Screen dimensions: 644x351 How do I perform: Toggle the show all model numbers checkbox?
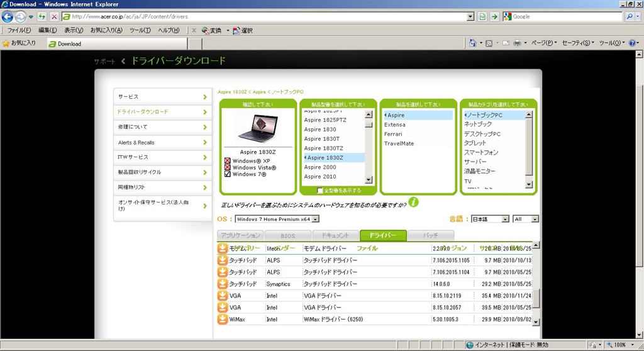click(320, 190)
